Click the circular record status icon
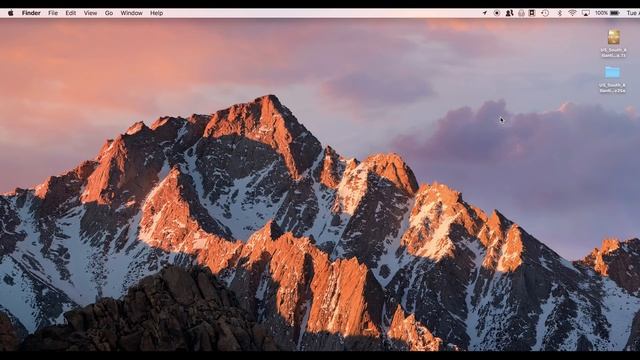 [x=497, y=13]
